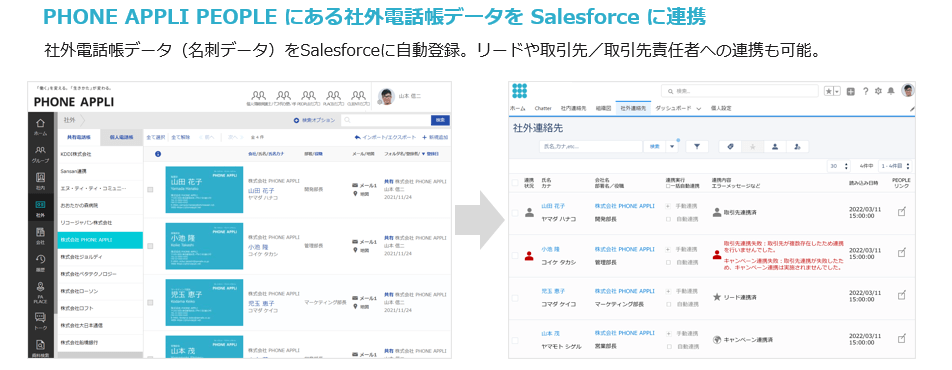
Task: Open PEOPLE link icon for 児玉 恵子 row
Action: (x=902, y=295)
